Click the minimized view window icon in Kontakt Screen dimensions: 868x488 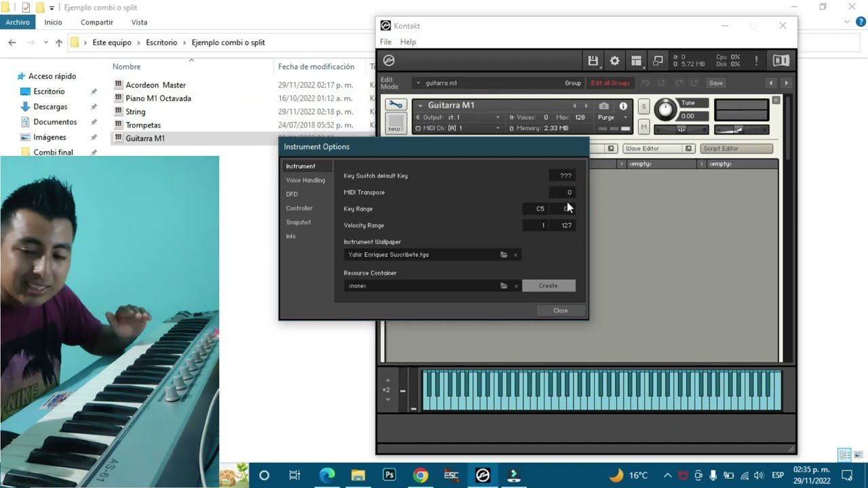coord(658,61)
